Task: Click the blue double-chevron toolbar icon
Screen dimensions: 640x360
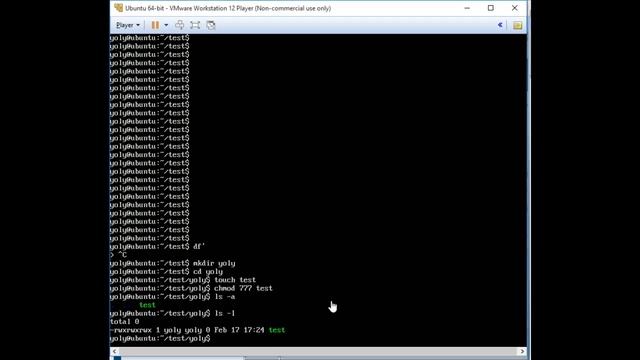Action: (x=500, y=25)
